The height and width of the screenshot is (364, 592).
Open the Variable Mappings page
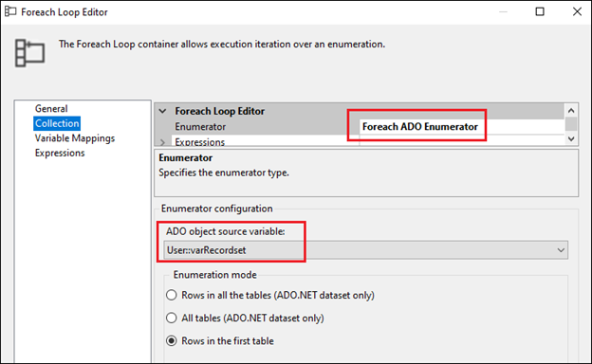[75, 138]
